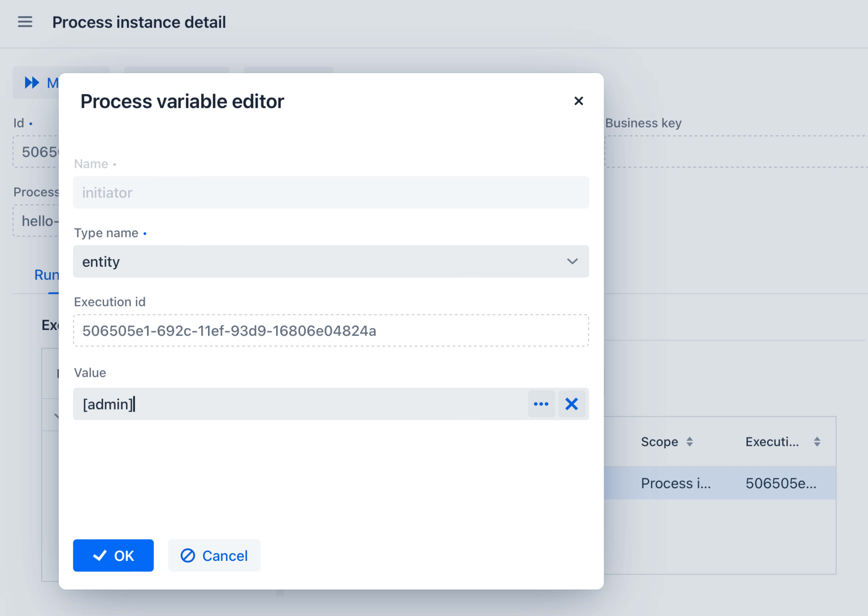
Task: Click the empty Business key field
Action: 736,152
